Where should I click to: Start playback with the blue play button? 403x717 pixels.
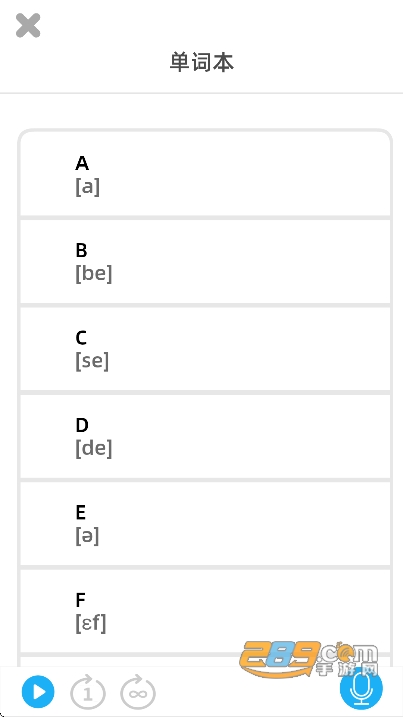[38, 692]
